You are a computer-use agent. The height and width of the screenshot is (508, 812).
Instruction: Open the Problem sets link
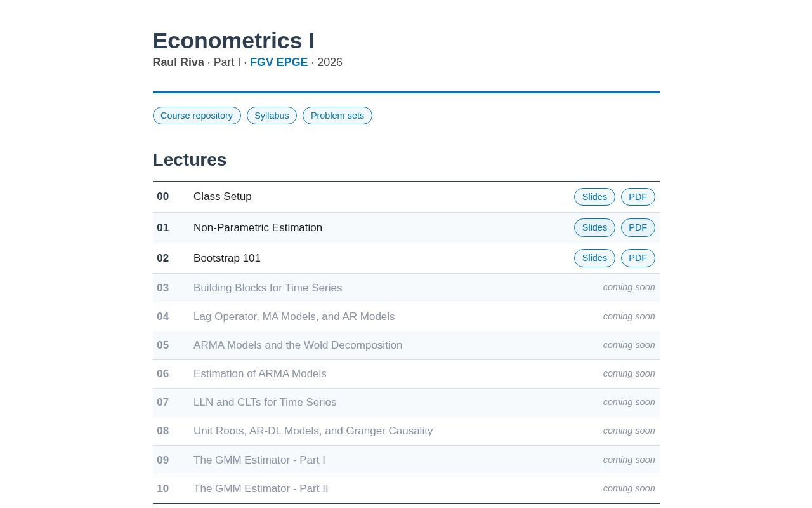click(337, 116)
